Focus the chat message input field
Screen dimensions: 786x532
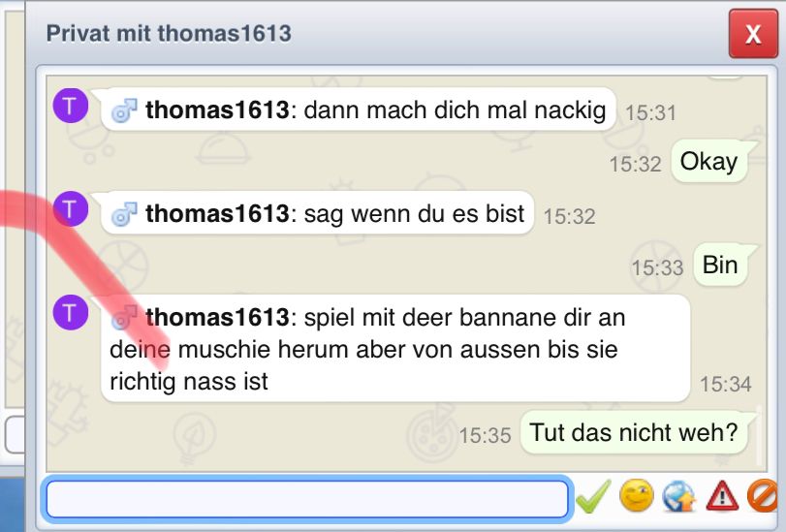pyautogui.click(x=307, y=499)
